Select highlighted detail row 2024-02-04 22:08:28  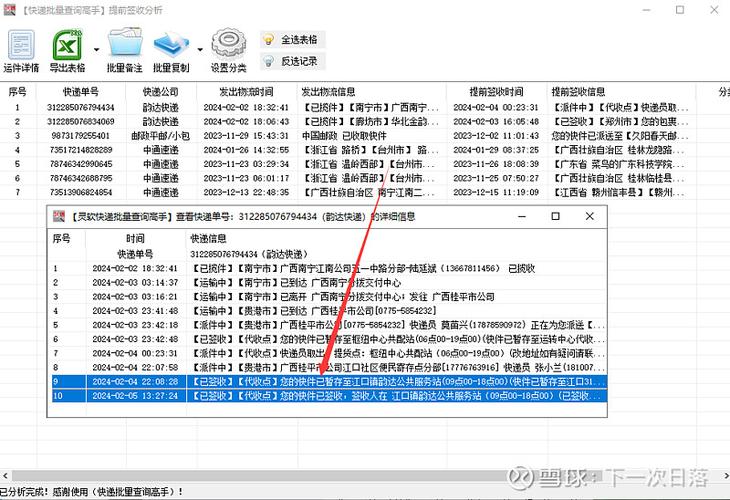tap(329, 382)
